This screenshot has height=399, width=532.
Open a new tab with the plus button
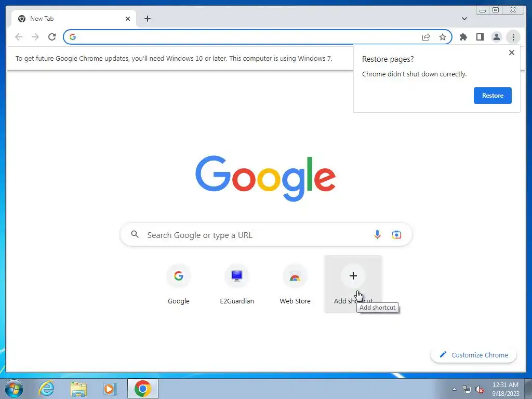147,19
